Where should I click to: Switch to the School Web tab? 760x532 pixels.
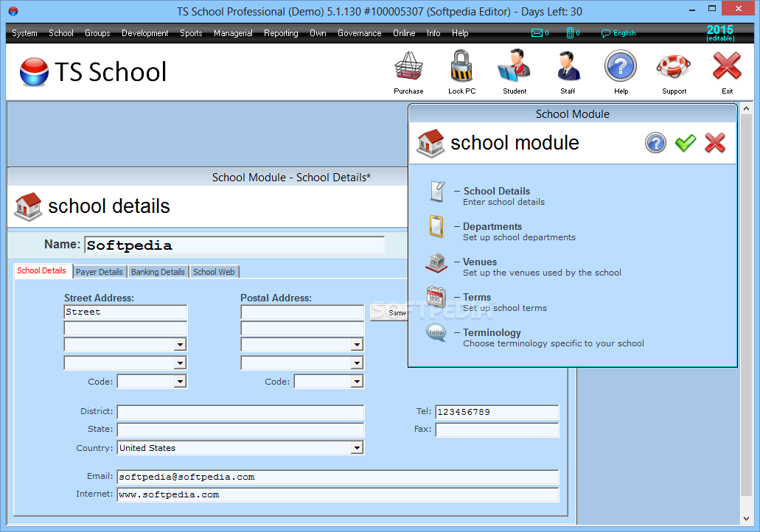tap(214, 272)
